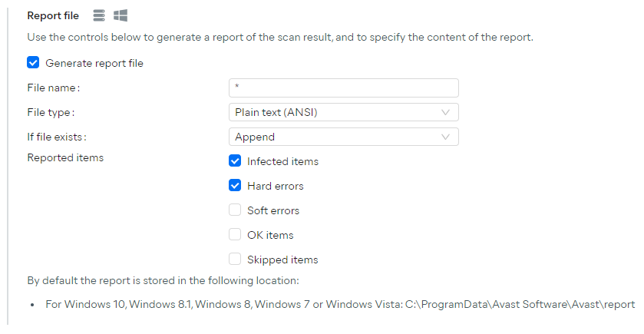The width and height of the screenshot is (644, 334).
Task: Click the File type dropdown arrow
Action: (x=445, y=113)
